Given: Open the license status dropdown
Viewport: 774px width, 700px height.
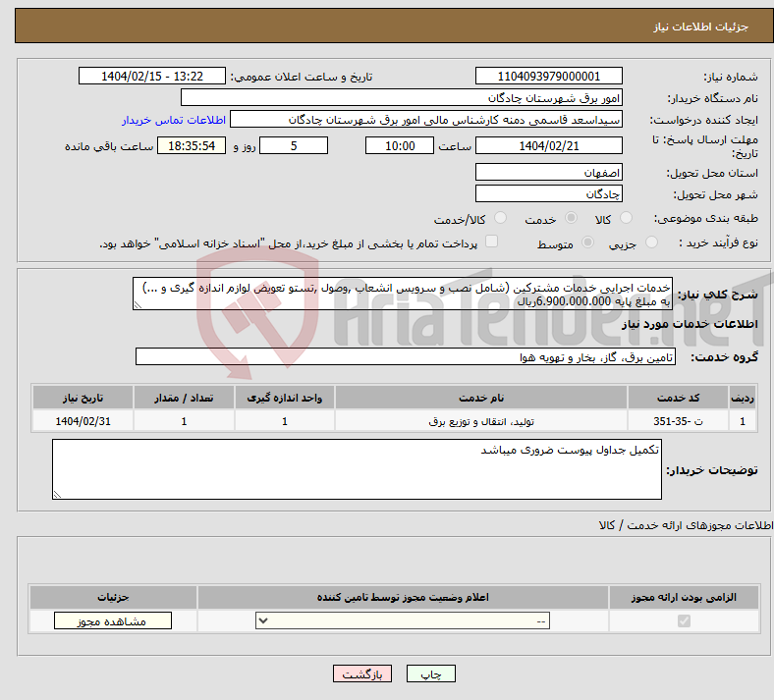Looking at the screenshot, I should click(x=403, y=620).
